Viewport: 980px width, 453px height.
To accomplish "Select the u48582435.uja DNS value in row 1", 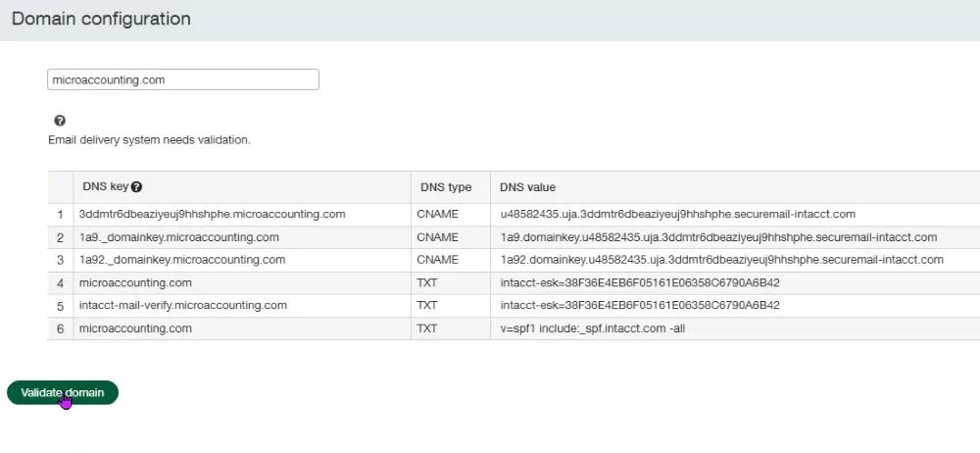I will 677,214.
